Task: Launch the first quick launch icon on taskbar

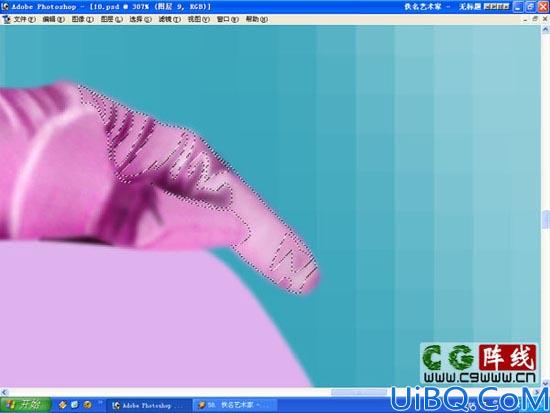Action: click(62, 405)
